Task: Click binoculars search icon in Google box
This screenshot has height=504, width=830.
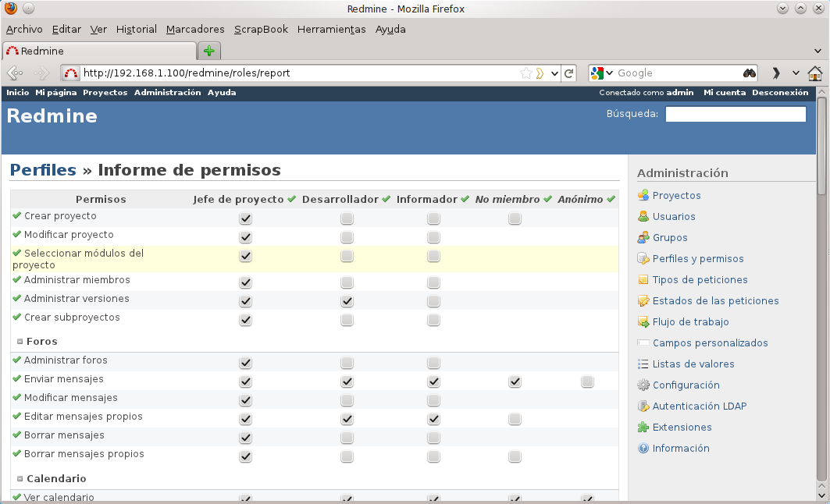Action: point(749,73)
